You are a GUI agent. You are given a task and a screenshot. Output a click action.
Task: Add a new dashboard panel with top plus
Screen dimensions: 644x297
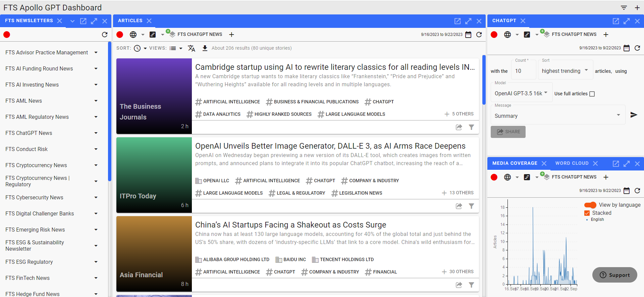pos(637,7)
